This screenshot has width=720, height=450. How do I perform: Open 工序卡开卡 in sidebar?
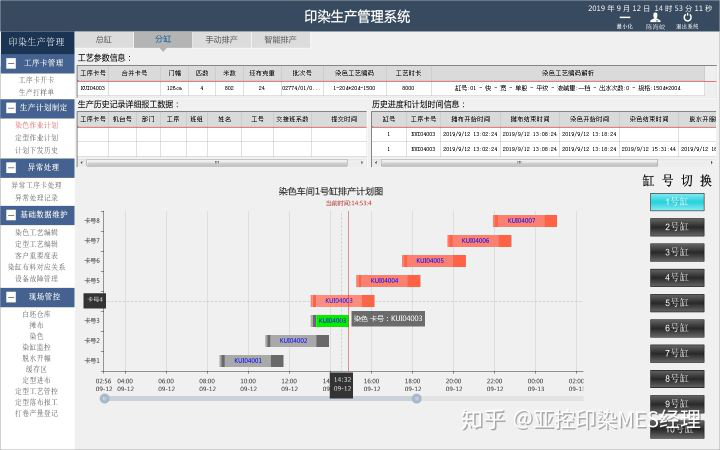36,80
